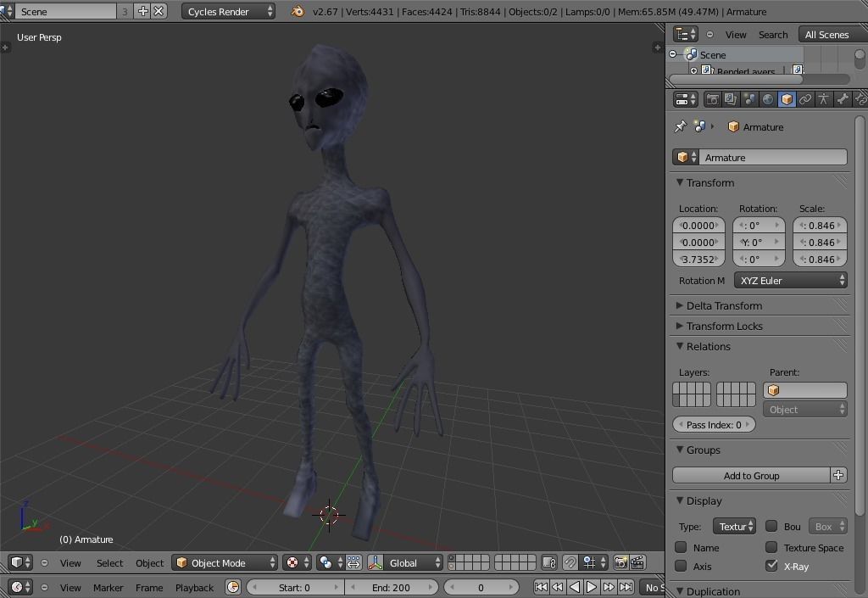The width and height of the screenshot is (868, 598).
Task: Open the Render properties tab (camera icon)
Action: click(x=712, y=99)
